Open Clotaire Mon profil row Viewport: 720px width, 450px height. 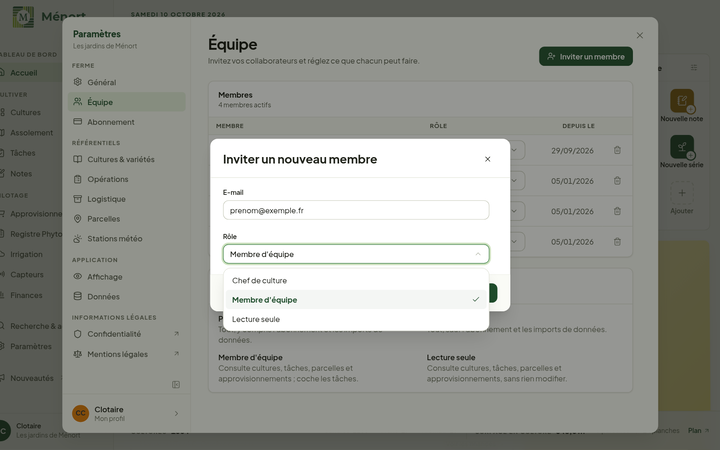127,413
